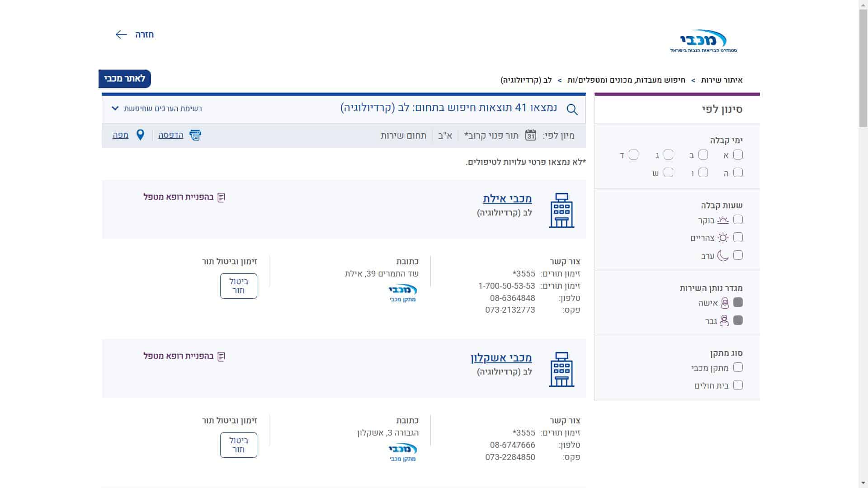This screenshot has width=868, height=488.
Task: Click the vertical page scrollbar thumb
Action: point(863,68)
